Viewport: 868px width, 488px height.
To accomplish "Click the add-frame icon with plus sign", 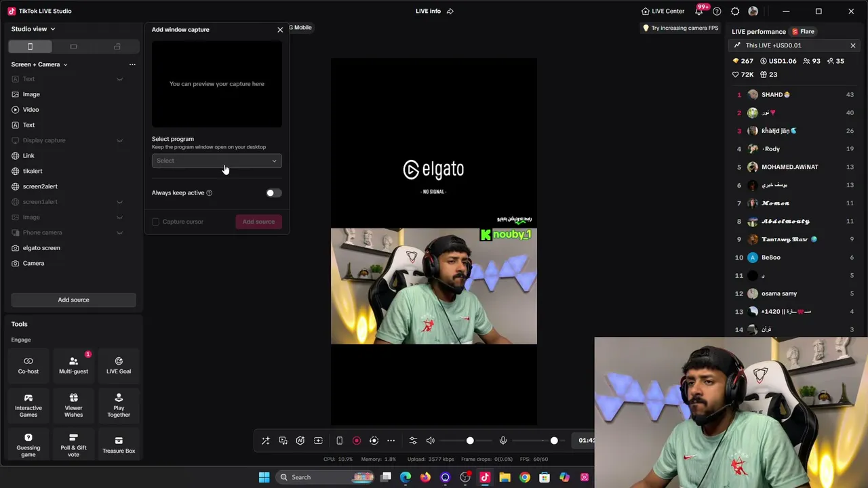I will click(x=318, y=441).
